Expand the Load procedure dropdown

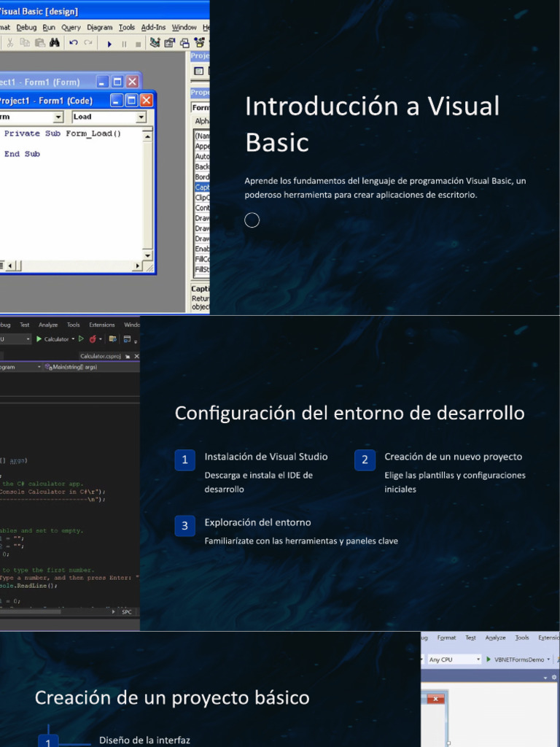click(140, 117)
